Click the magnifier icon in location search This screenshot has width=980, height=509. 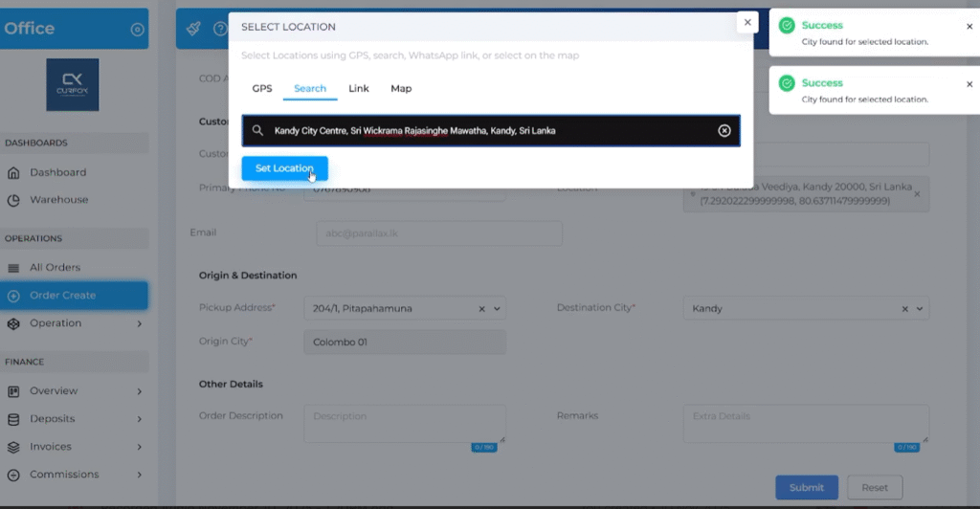pos(257,131)
